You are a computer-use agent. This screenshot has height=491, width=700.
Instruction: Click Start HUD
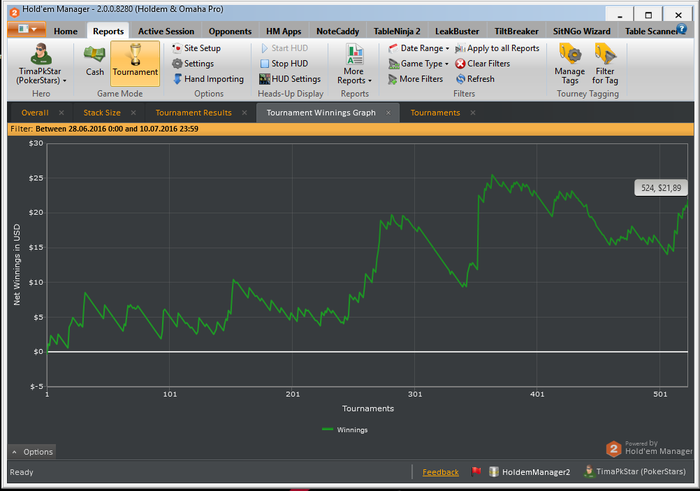(284, 48)
